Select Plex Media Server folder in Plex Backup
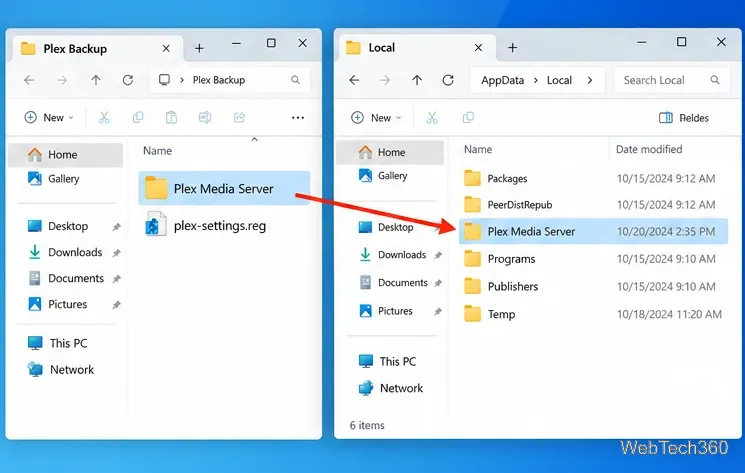This screenshot has width=745, height=473. [x=224, y=189]
